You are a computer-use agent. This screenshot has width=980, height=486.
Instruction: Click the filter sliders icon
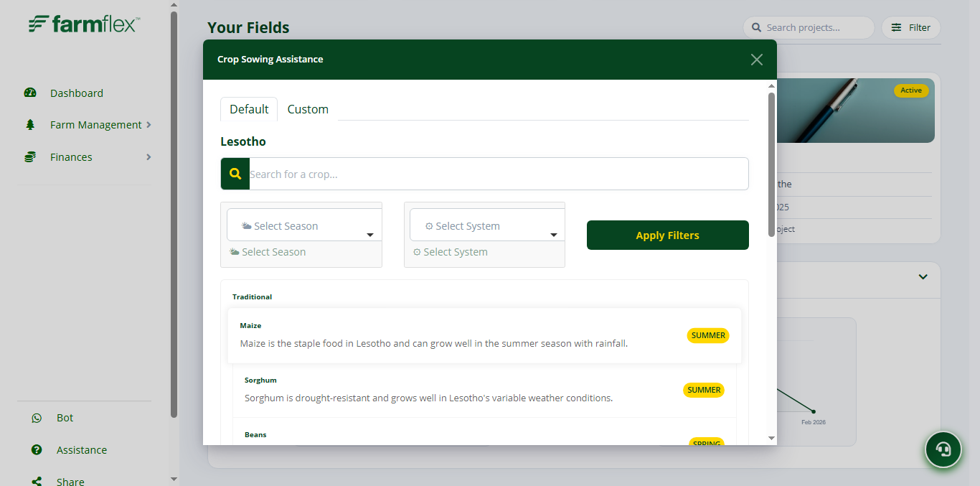pos(897,27)
